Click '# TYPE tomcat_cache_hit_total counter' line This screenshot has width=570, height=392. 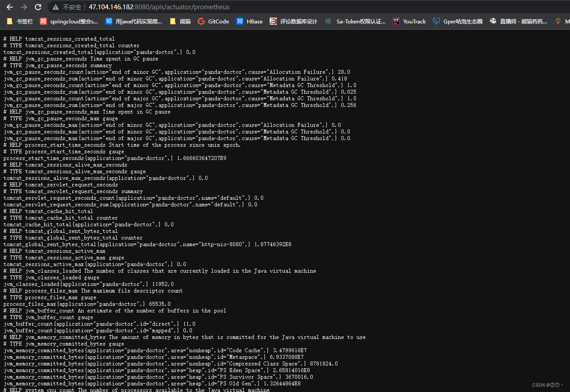point(61,218)
